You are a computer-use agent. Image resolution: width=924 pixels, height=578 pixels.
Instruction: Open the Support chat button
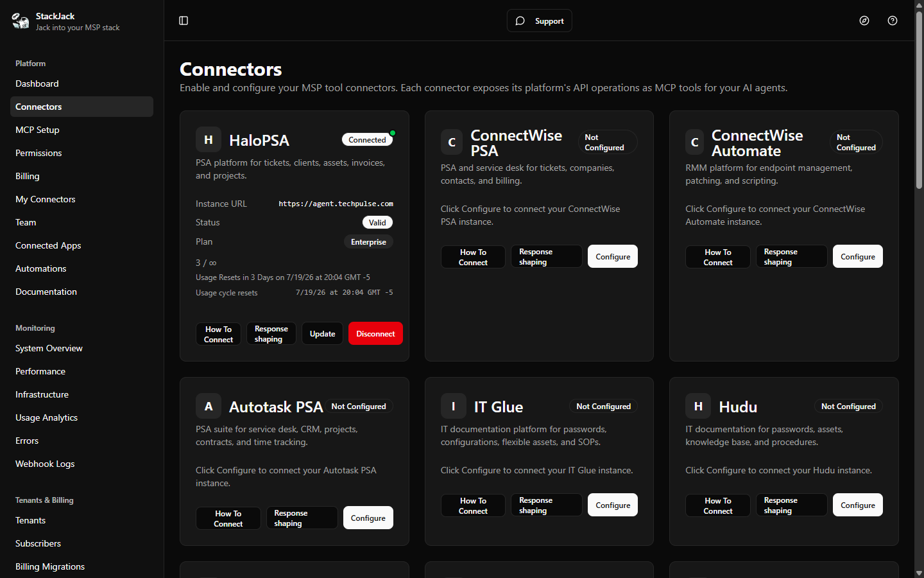[x=539, y=21]
